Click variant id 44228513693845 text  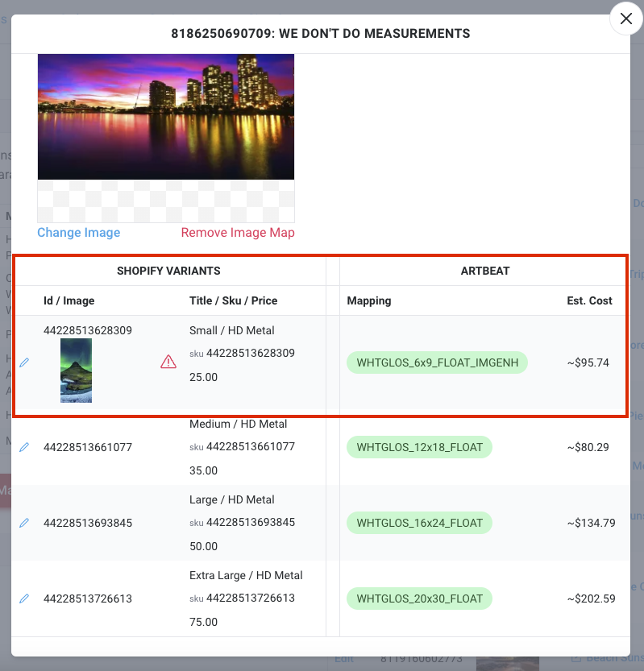pos(88,523)
